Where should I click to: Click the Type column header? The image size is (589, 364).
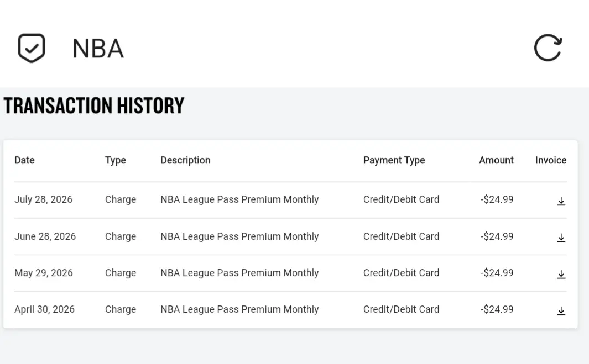(116, 160)
